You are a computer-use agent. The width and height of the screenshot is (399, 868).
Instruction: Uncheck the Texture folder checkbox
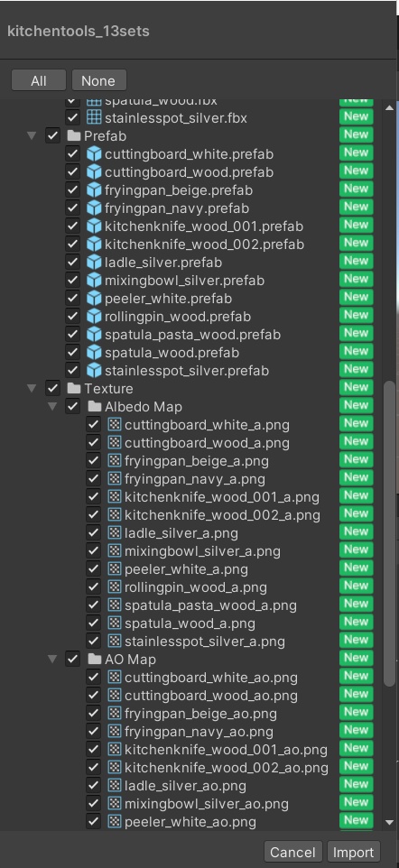[x=52, y=389]
